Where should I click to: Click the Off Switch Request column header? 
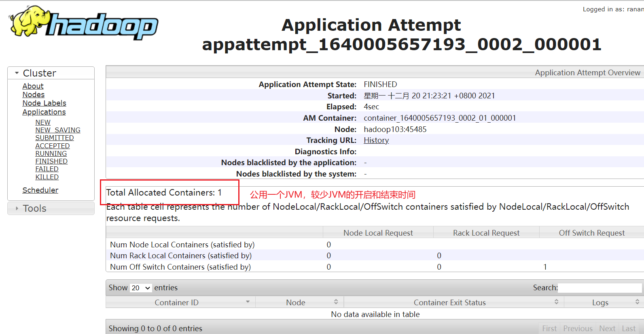[592, 233]
